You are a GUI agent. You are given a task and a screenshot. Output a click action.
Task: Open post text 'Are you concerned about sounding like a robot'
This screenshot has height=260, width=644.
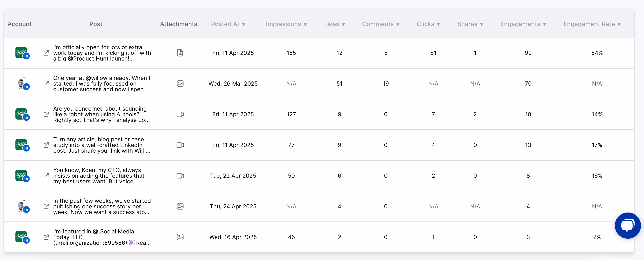(101, 114)
